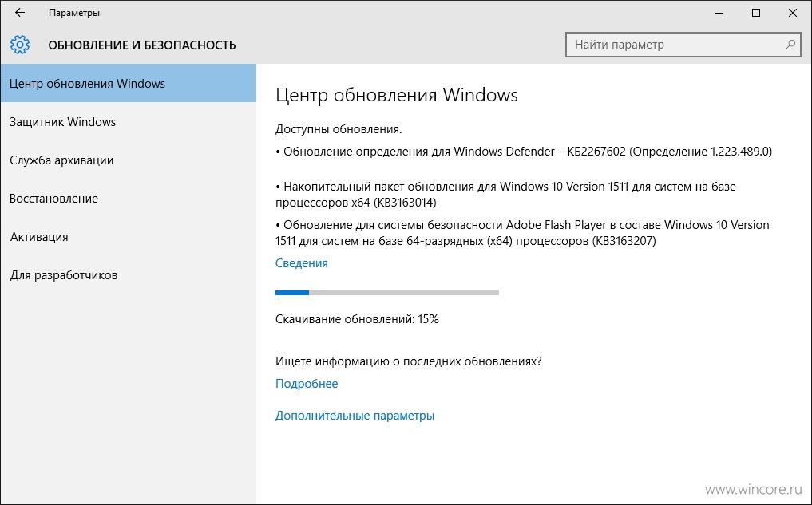812x505 pixels.
Task: Click 'Параметры' window title
Action: [x=74, y=13]
